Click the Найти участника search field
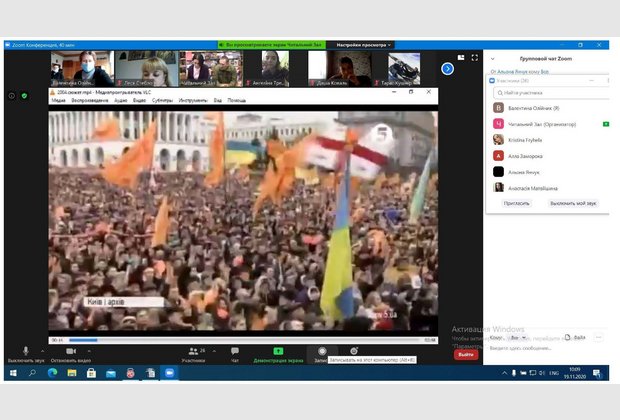The image size is (620, 420). pyautogui.click(x=548, y=92)
